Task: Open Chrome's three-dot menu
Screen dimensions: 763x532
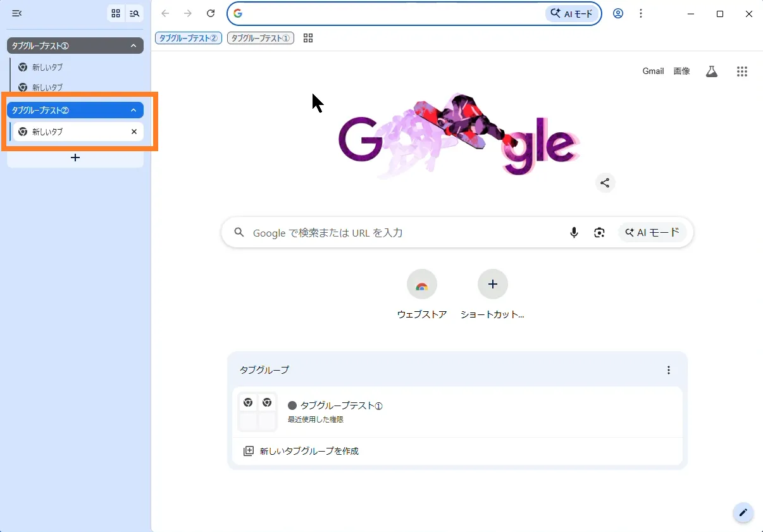Action: [x=641, y=13]
